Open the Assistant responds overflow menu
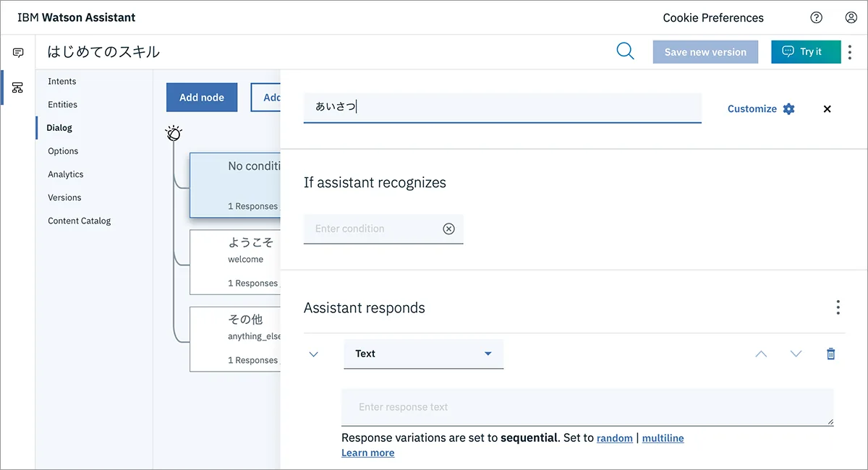The image size is (868, 470). [838, 307]
